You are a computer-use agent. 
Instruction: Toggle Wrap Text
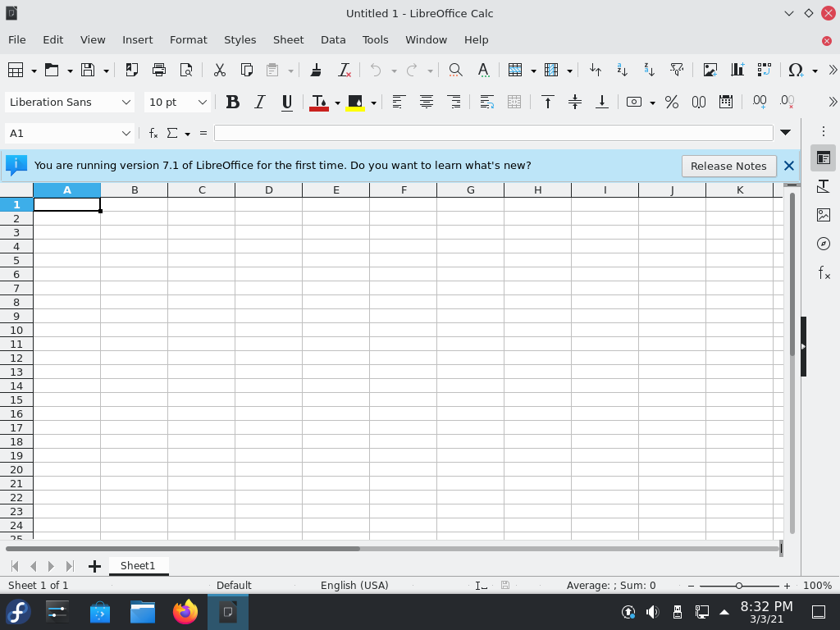click(x=486, y=102)
